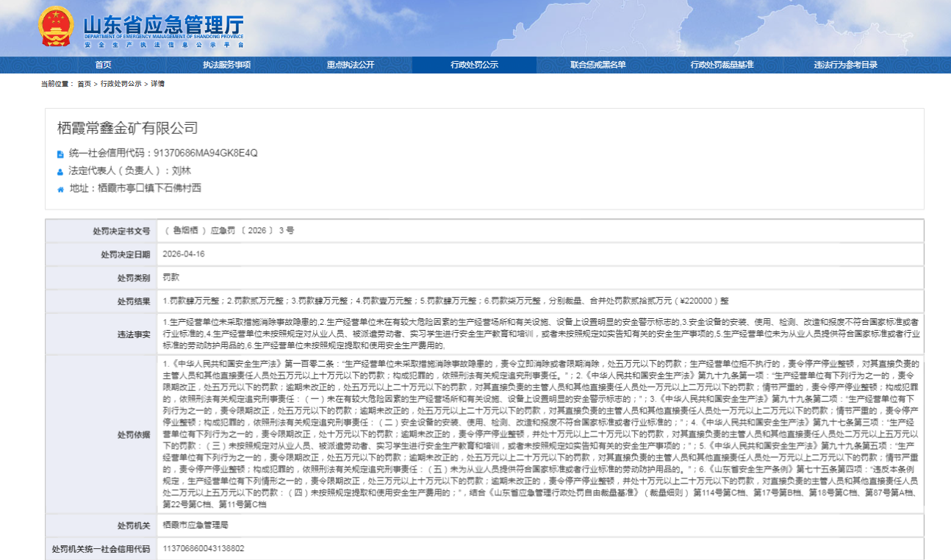Switch to the 行政处罚公示 navigation tab
This screenshot has height=560, width=951.
coord(474,65)
